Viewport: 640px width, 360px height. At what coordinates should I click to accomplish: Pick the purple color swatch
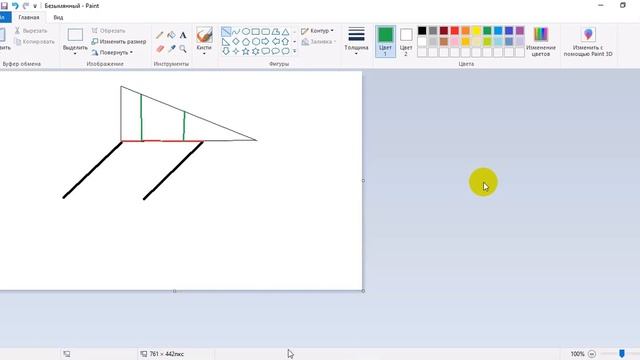click(520, 31)
